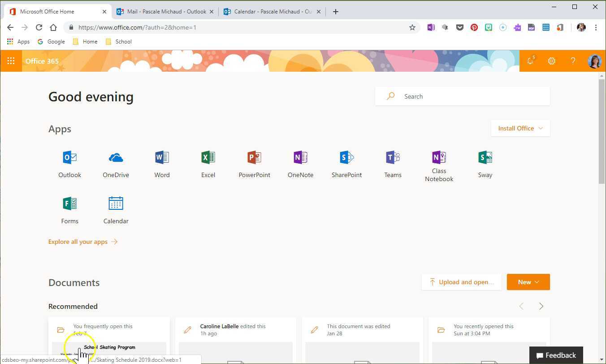Viewport: 606px width, 364px height.
Task: Open the Home bookmarks folder
Action: (x=85, y=42)
